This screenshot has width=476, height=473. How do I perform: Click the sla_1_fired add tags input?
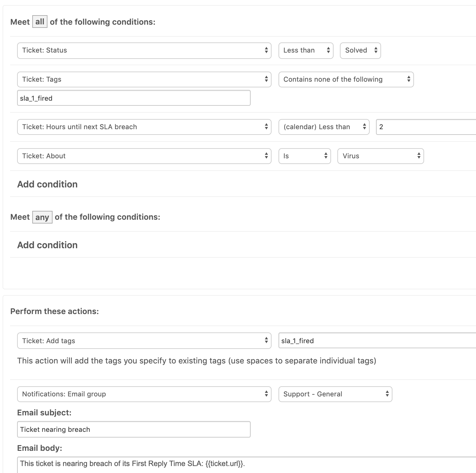(377, 341)
